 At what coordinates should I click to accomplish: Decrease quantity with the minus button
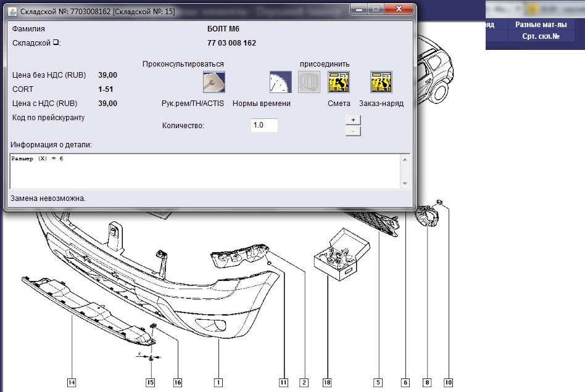(x=353, y=131)
